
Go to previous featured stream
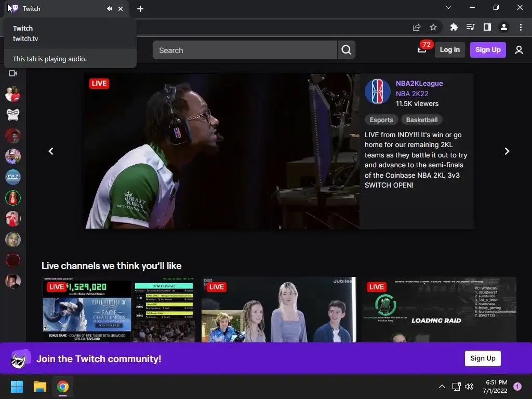51,151
